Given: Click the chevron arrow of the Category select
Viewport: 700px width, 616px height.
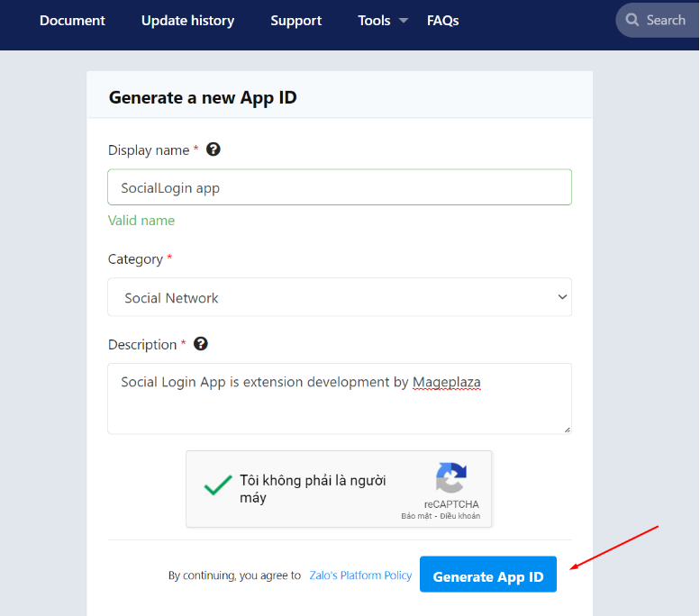Looking at the screenshot, I should tap(562, 297).
